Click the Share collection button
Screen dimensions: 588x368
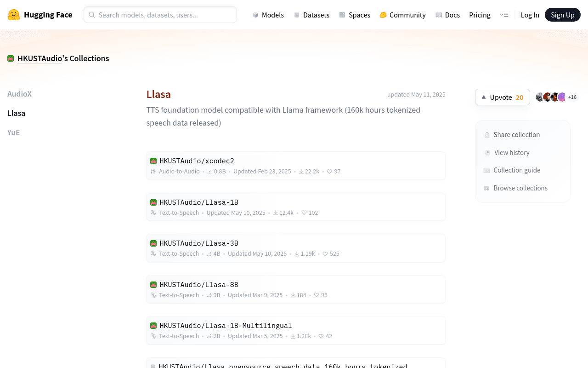pos(512,135)
